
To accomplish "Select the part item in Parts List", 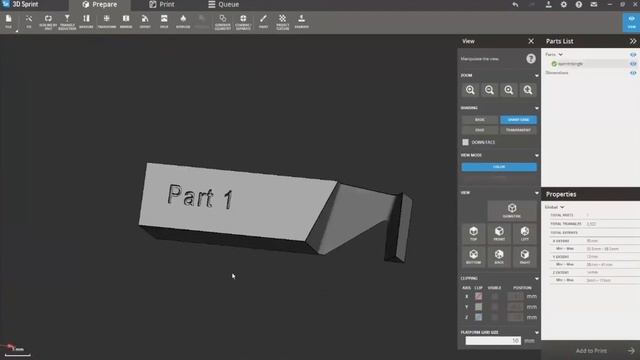I will 570,64.
